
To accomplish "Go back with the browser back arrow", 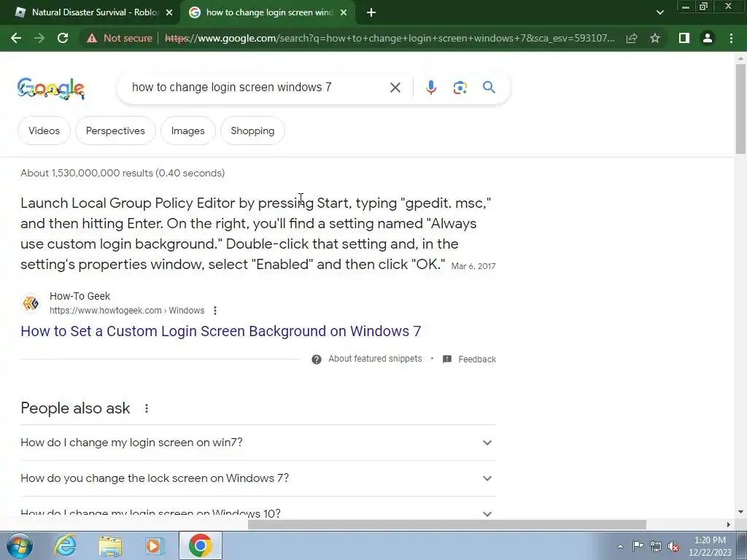I will pos(16,38).
